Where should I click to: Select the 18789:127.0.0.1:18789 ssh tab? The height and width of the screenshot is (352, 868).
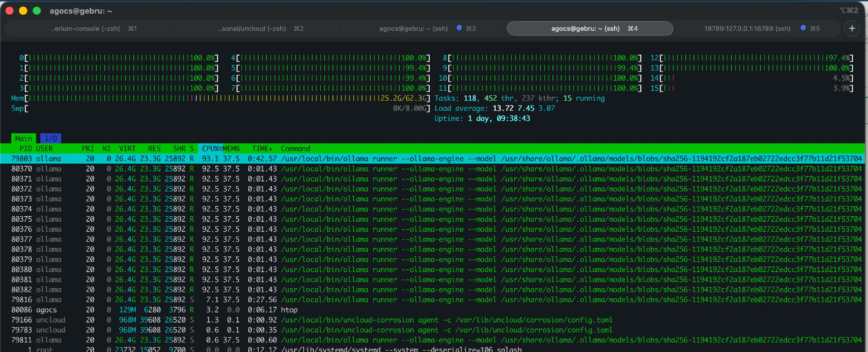[x=747, y=29]
